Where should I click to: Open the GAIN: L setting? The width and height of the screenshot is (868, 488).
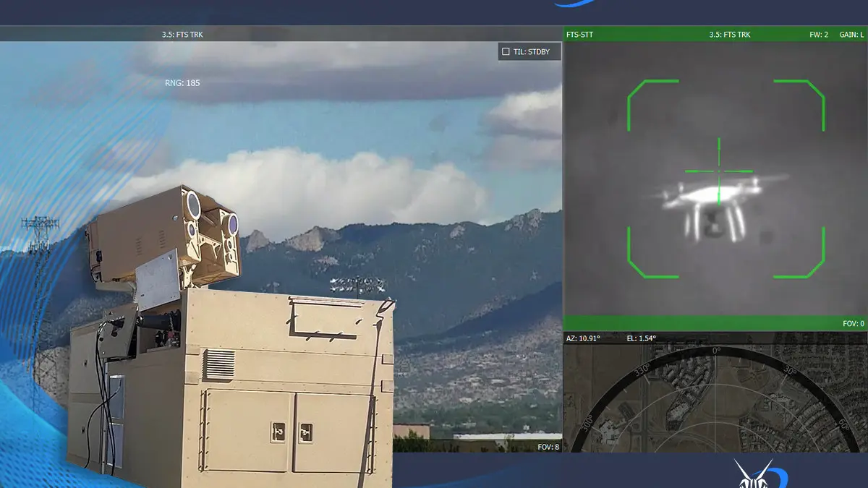851,34
